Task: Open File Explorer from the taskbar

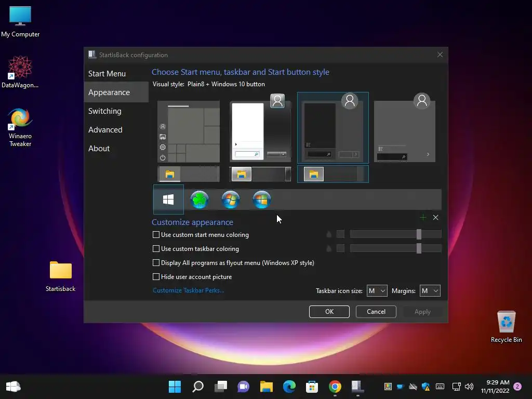Action: pos(267,387)
